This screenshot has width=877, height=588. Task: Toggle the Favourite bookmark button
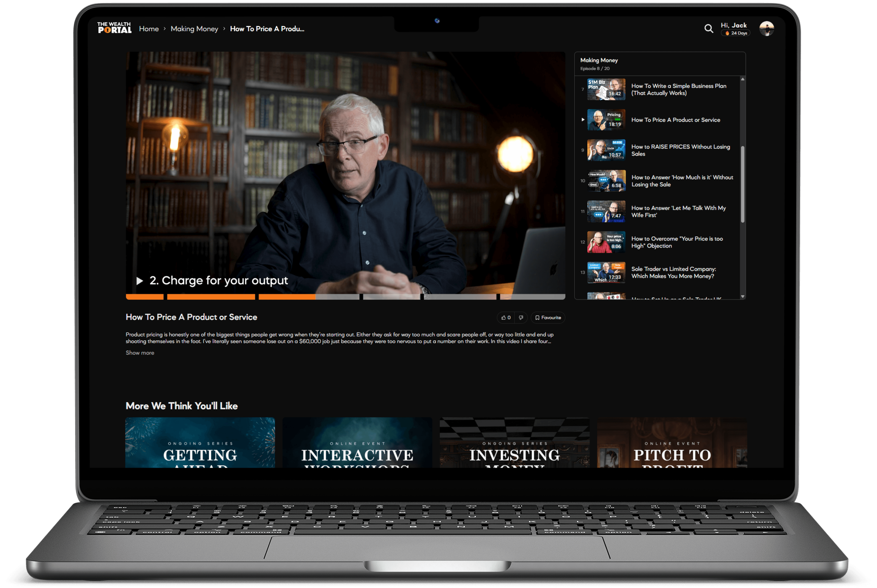[x=548, y=318]
